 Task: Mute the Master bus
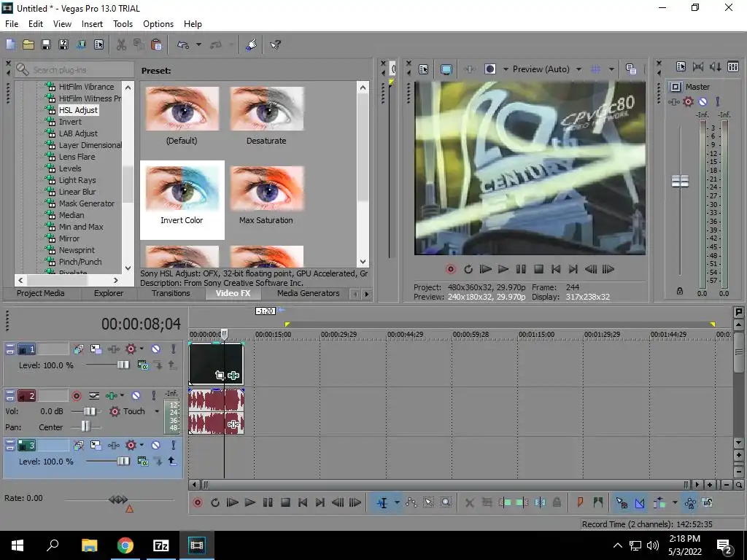pos(703,101)
